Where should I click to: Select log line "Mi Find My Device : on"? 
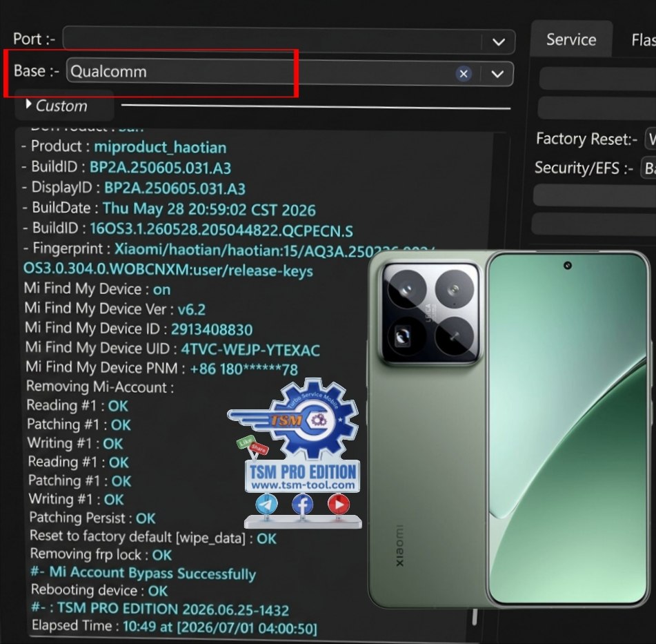(x=97, y=289)
